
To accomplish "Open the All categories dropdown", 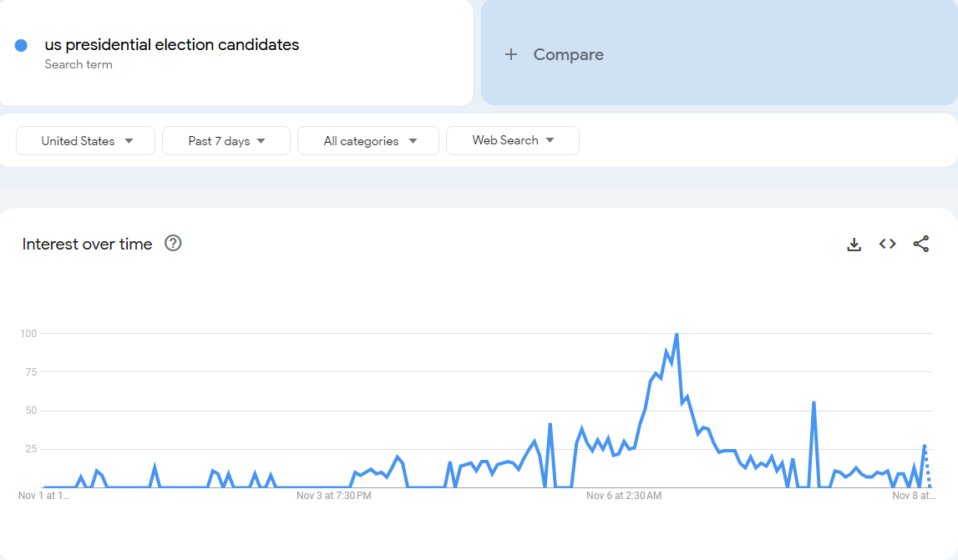I will coord(367,140).
